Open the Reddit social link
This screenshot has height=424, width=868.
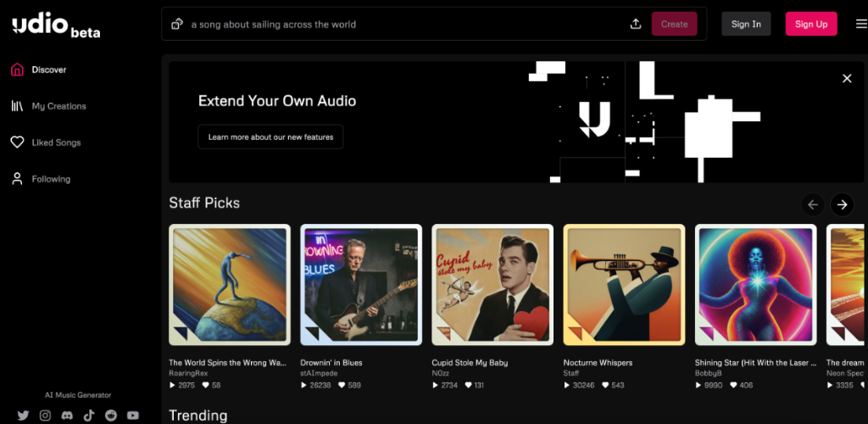click(111, 415)
